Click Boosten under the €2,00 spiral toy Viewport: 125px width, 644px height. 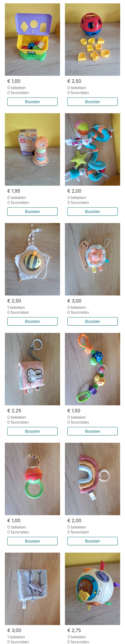pos(92,211)
